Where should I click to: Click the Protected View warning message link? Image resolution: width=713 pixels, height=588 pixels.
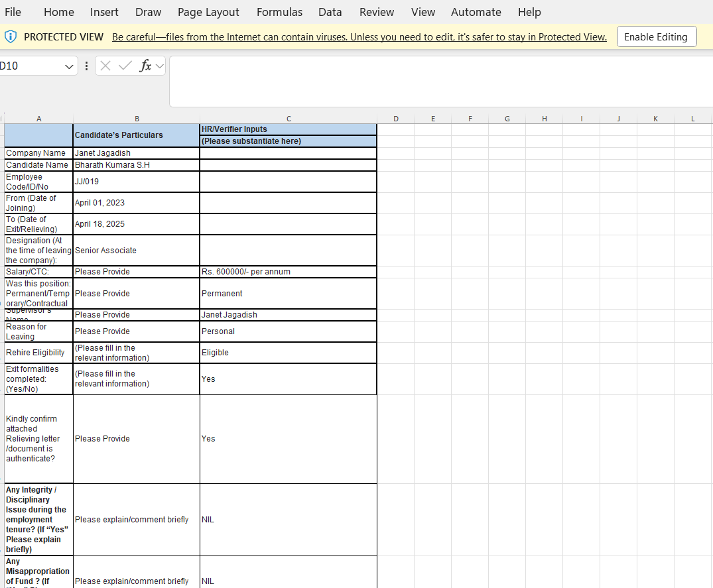(x=359, y=37)
